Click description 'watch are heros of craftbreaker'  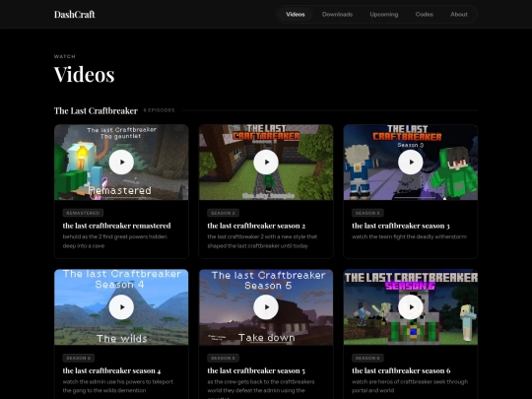click(410, 386)
